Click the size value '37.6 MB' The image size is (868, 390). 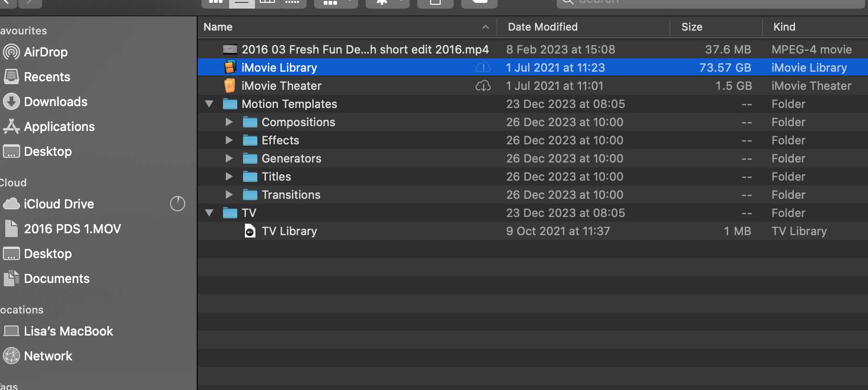(728, 49)
